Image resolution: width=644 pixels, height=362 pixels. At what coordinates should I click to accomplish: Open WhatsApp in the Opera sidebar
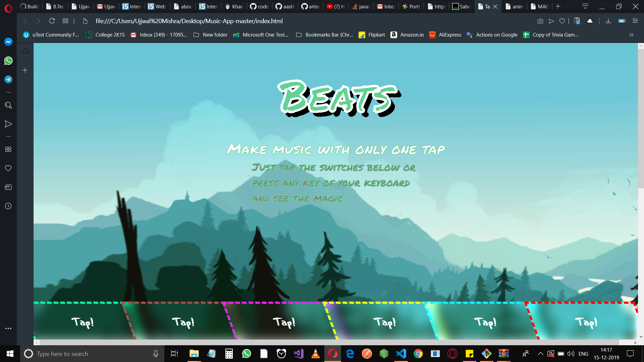pos(8,61)
